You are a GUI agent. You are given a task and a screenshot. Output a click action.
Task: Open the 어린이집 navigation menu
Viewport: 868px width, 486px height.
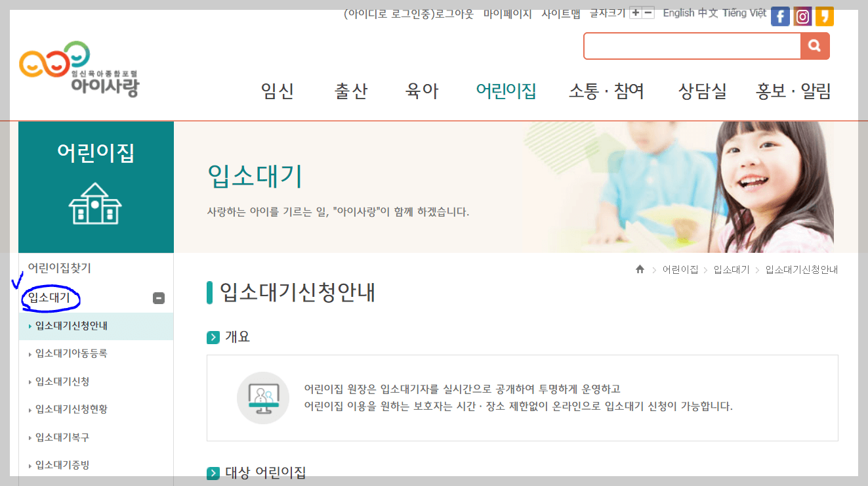[x=505, y=92]
